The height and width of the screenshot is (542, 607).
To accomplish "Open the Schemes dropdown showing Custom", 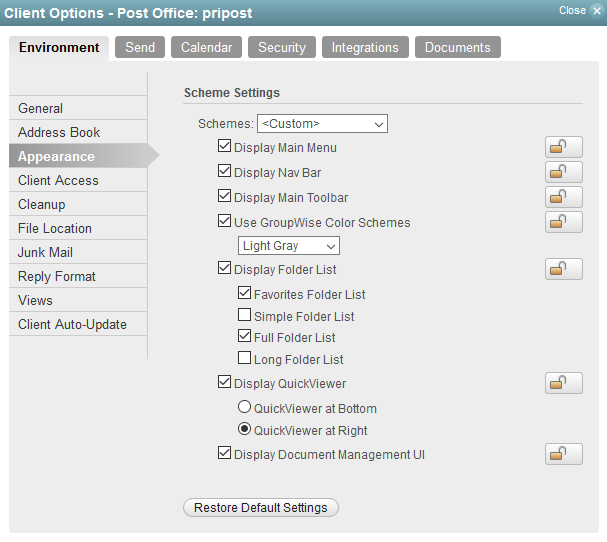I will (x=322, y=123).
